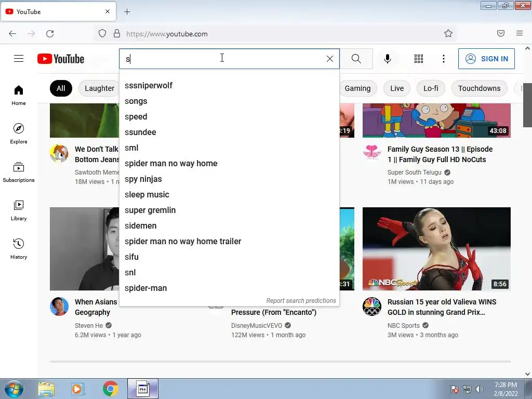Click the NBC Sports peacock channel avatar
This screenshot has height=399, width=532.
pyautogui.click(x=372, y=307)
